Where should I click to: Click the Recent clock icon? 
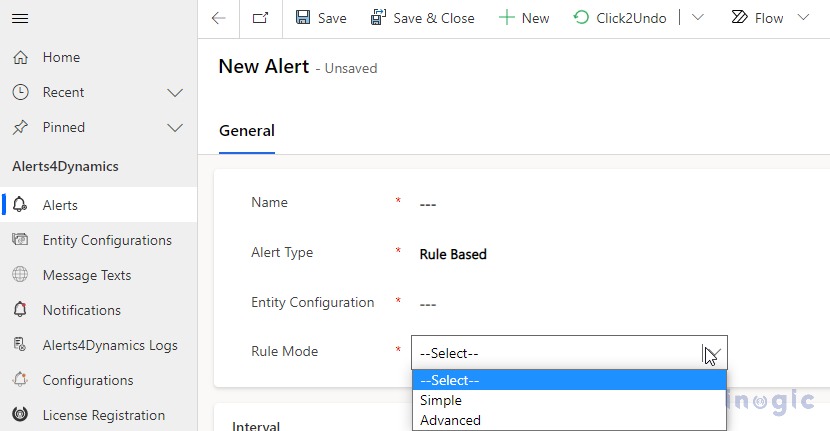tap(20, 92)
